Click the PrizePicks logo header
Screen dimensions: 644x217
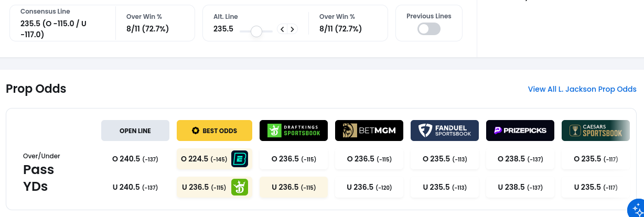click(x=520, y=131)
